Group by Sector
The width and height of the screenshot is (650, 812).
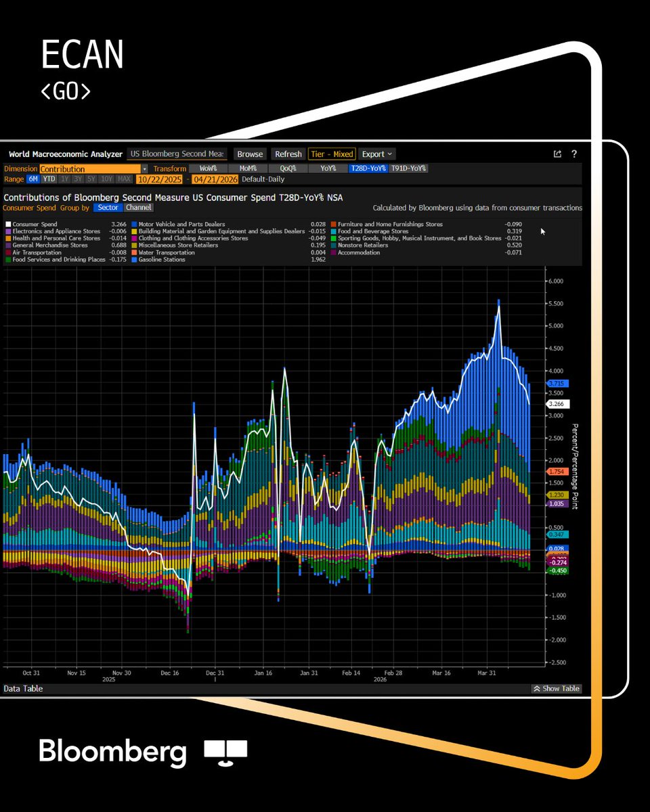(108, 208)
